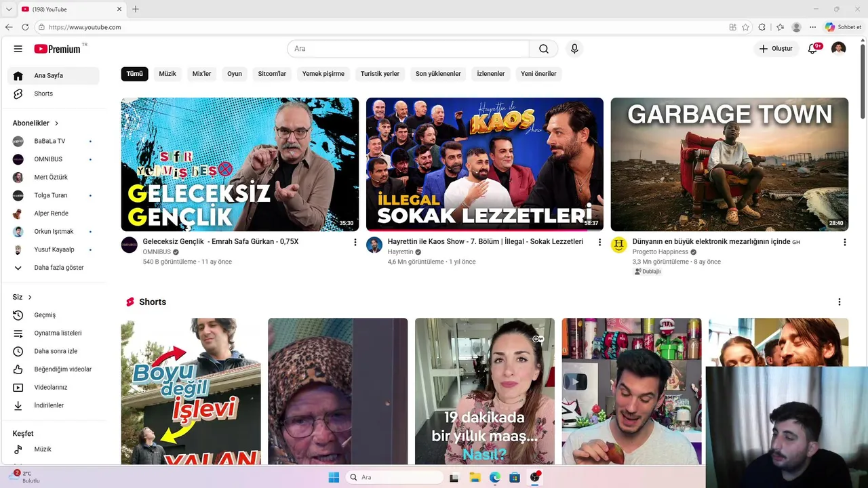
Task: Open options for Garbage Town video
Action: coord(844,242)
